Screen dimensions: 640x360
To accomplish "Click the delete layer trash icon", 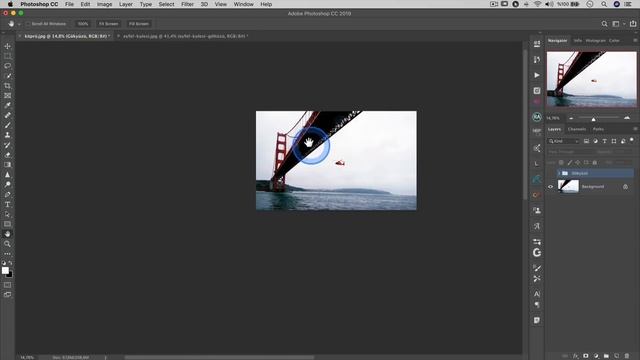I will click(627, 356).
